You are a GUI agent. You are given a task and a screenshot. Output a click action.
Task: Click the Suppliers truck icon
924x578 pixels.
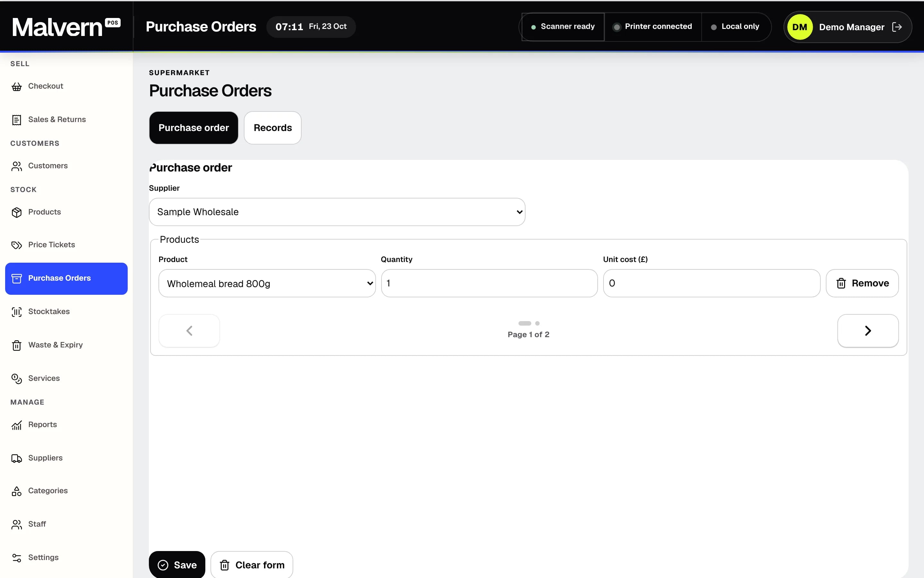point(16,458)
